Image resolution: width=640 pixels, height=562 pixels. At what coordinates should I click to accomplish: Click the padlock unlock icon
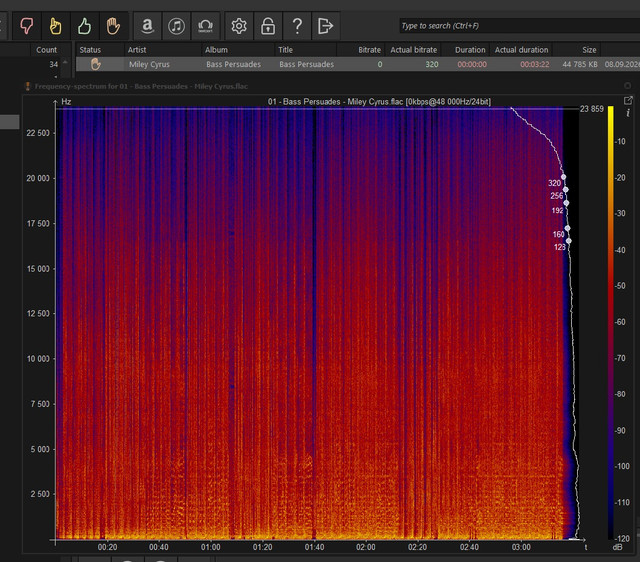point(268,26)
